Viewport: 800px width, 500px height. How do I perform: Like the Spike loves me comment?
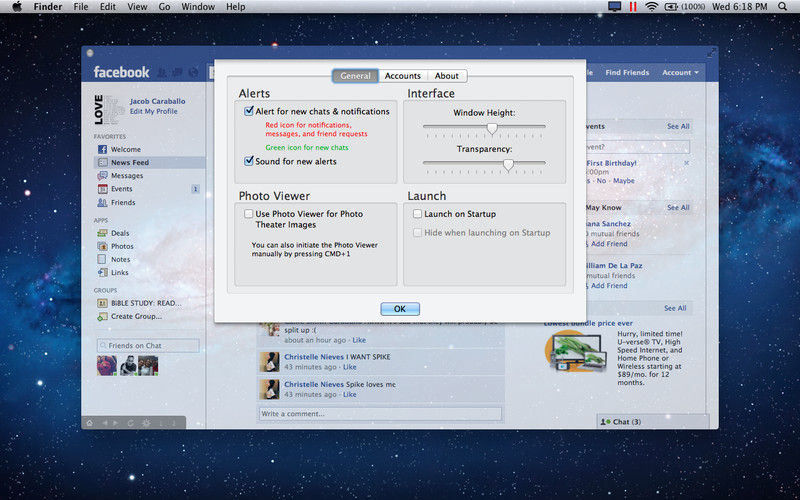point(349,394)
